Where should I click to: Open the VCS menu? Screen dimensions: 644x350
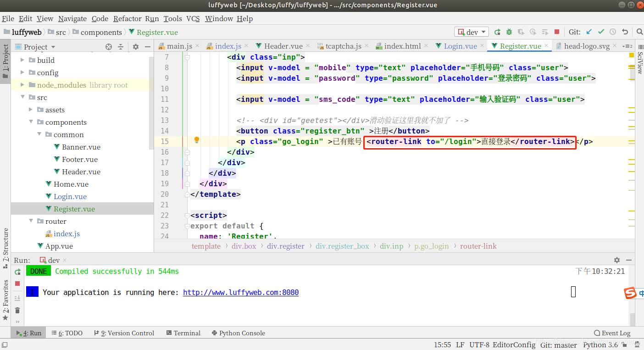pyautogui.click(x=193, y=18)
